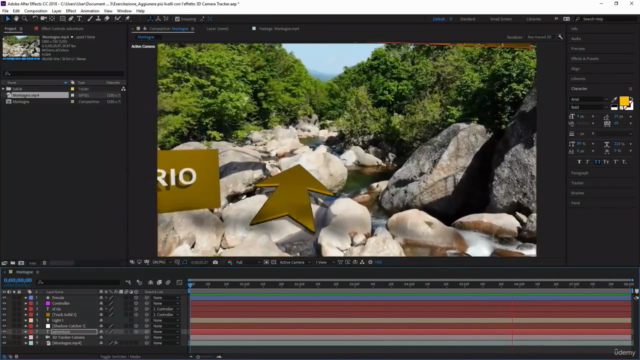The height and width of the screenshot is (360, 640).
Task: Select the Clone Stamp tool
Action: point(98,19)
